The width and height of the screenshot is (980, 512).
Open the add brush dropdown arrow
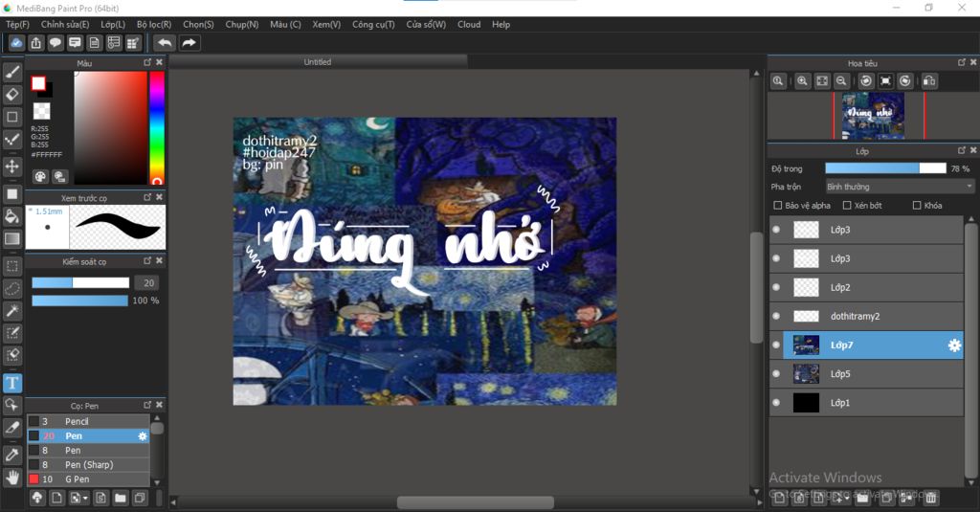coord(85,499)
